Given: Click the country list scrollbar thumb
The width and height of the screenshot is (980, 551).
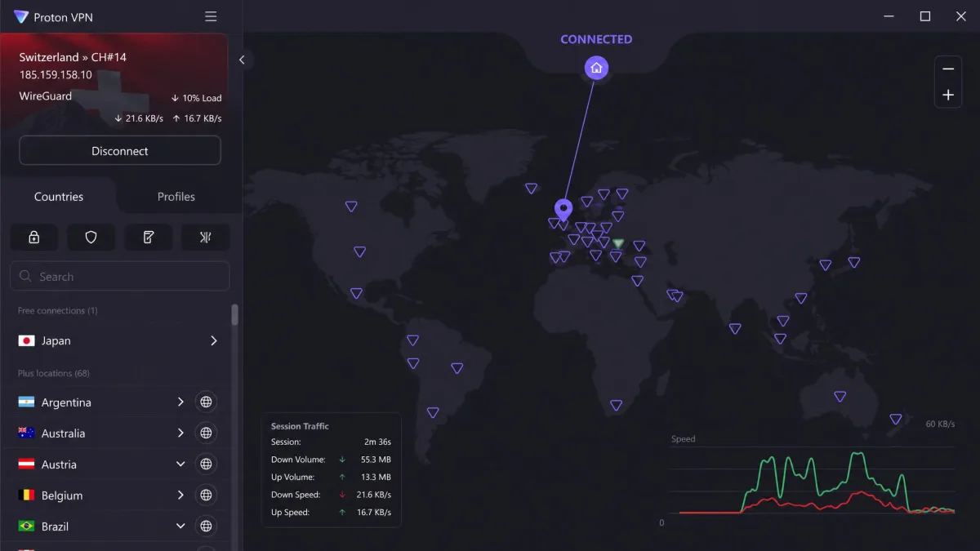Looking at the screenshot, I should pos(235,315).
